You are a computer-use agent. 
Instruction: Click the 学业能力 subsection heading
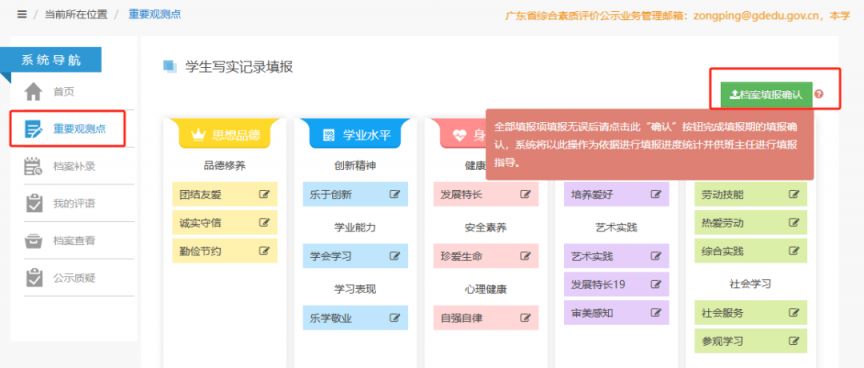tap(355, 228)
